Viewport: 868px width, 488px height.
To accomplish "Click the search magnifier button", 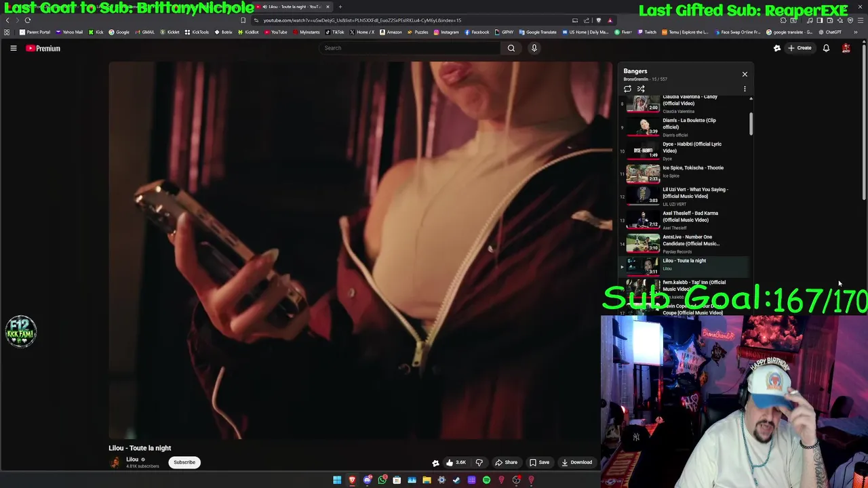I will coord(511,48).
